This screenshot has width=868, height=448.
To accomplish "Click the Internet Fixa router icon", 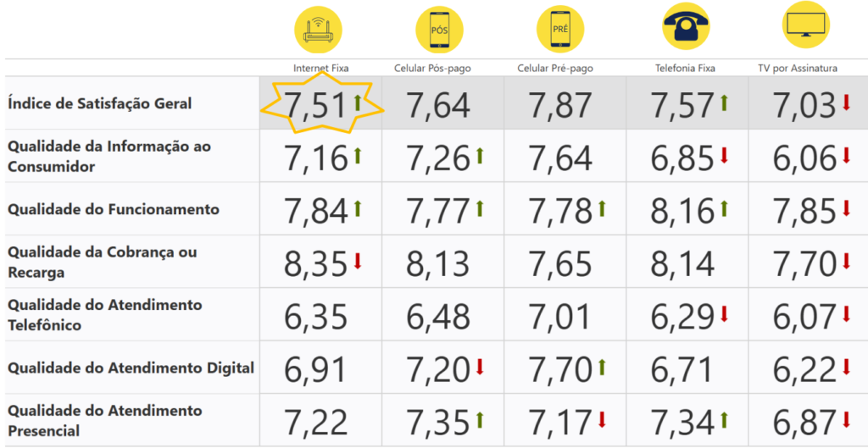I will point(320,29).
